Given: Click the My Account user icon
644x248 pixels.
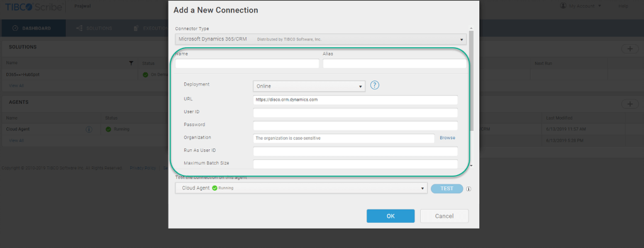Looking at the screenshot, I should (x=563, y=6).
